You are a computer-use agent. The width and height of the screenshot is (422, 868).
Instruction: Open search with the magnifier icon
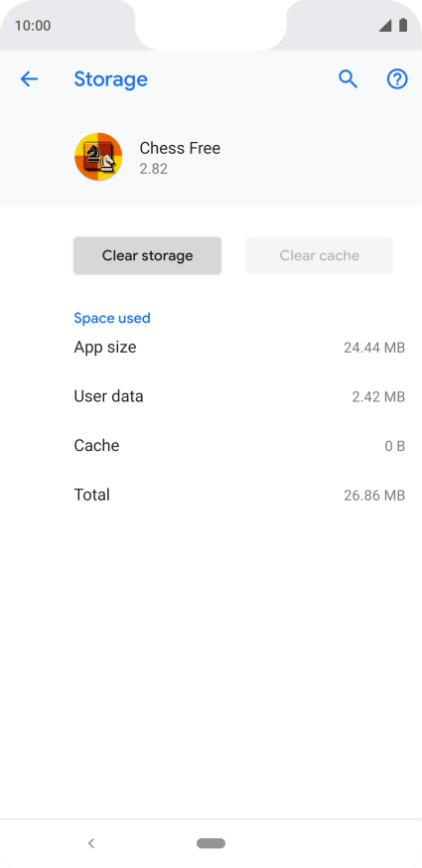pos(348,79)
